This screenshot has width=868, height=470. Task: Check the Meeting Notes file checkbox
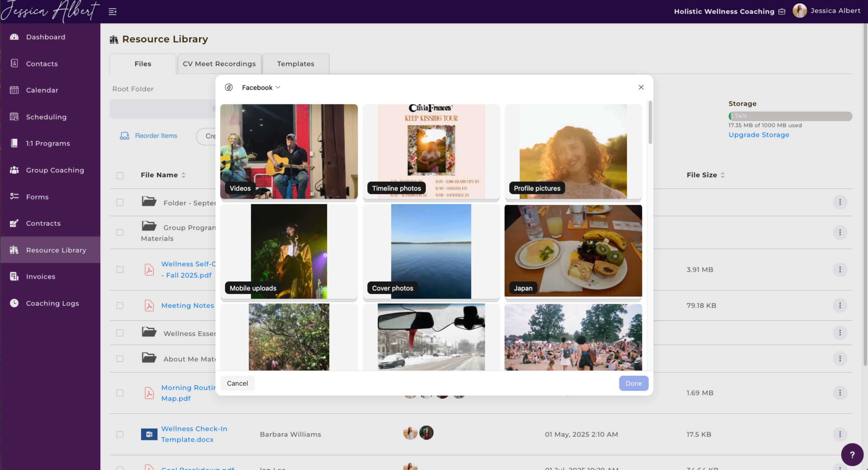coord(120,305)
